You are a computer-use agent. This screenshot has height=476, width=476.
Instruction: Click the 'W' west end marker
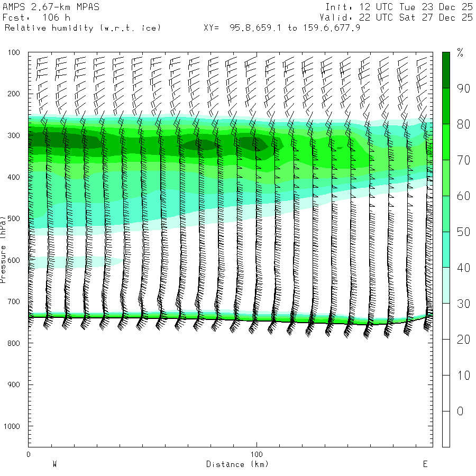(54, 464)
